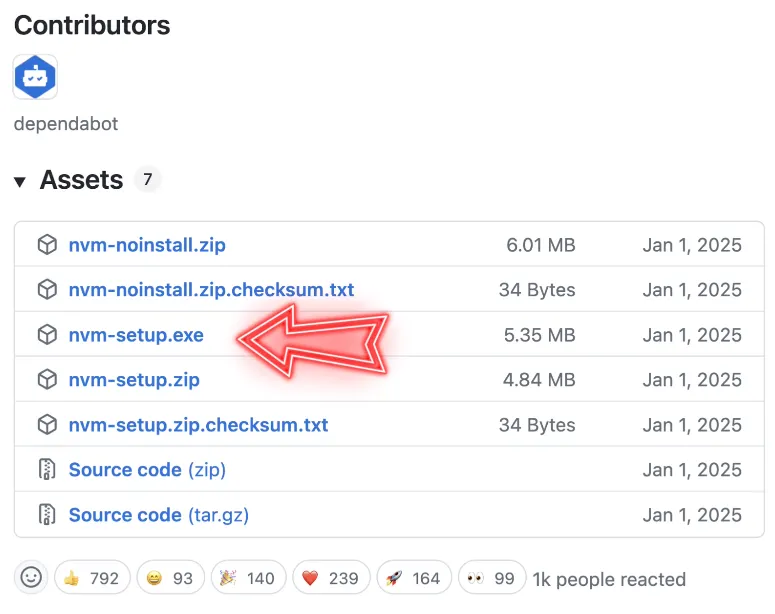The height and width of the screenshot is (614, 775).
Task: Click the Contributors heading
Action: click(92, 25)
